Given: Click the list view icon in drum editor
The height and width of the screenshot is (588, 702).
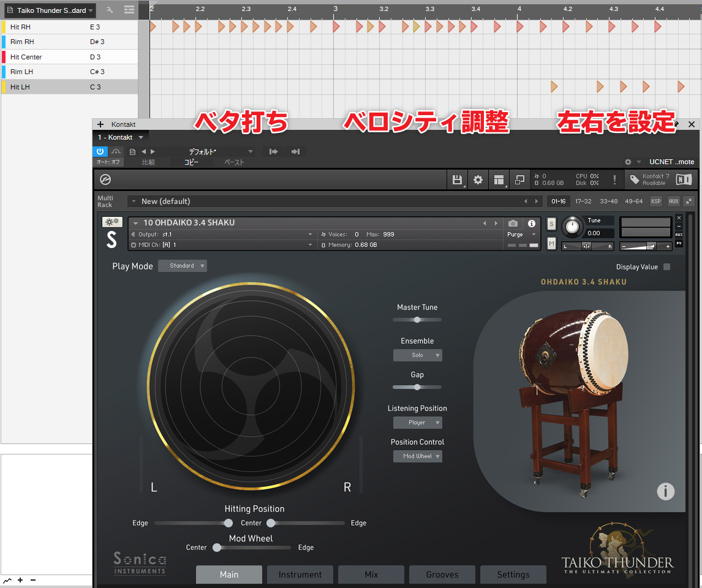Looking at the screenshot, I should pos(129,10).
